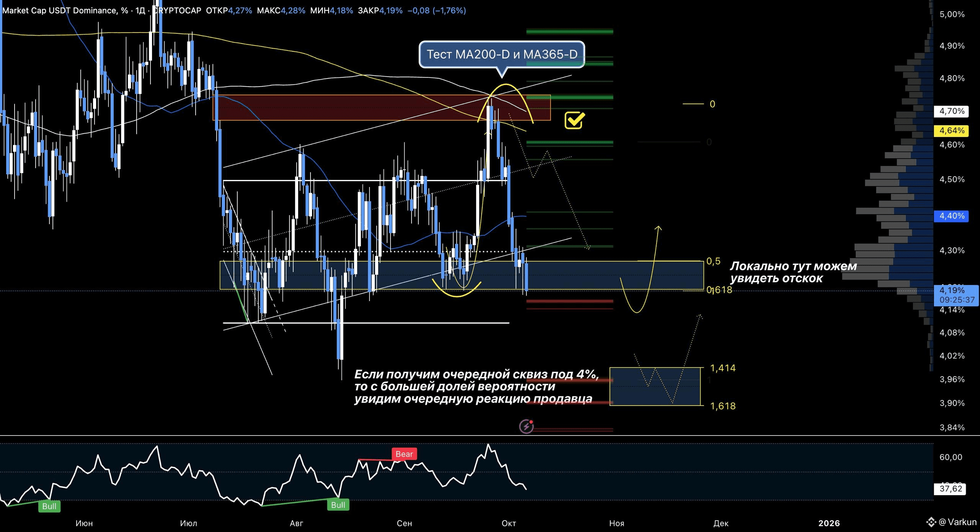Image resolution: width=980 pixels, height=532 pixels.
Task: Select the red resistance zone rectangle
Action: coord(345,108)
